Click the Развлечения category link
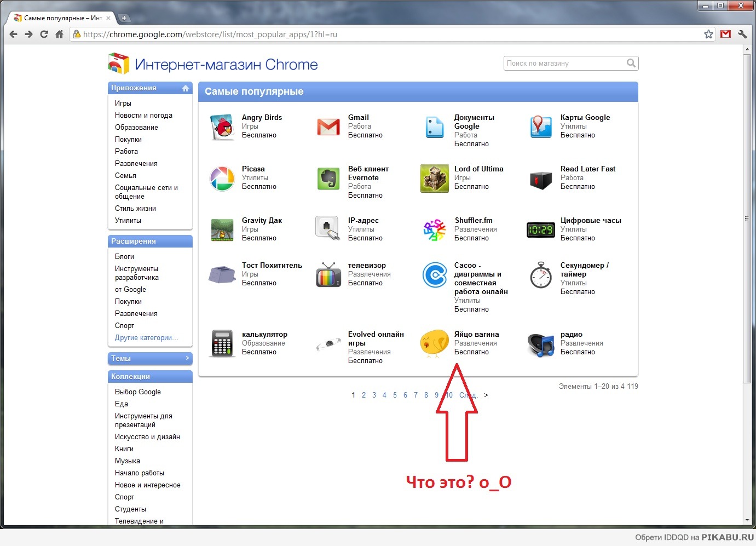Viewport: 756px width, 546px height. point(135,163)
